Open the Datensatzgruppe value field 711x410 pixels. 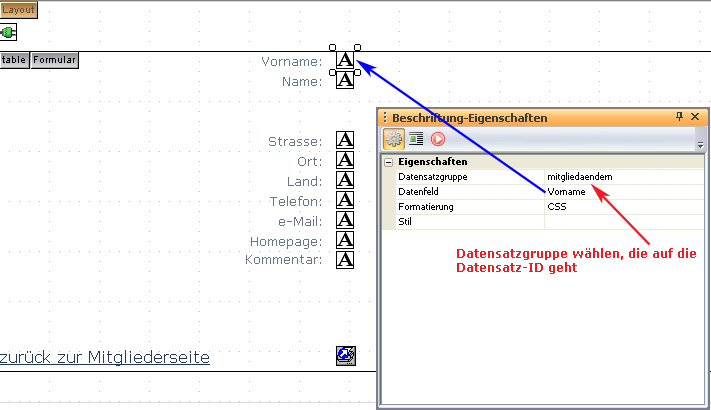(623, 177)
